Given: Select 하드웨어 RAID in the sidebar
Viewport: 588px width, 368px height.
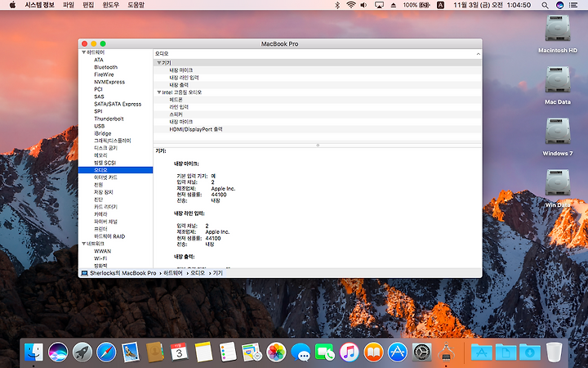Looking at the screenshot, I should click(x=109, y=236).
